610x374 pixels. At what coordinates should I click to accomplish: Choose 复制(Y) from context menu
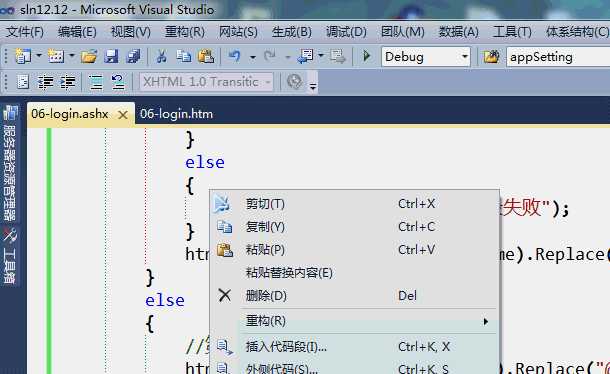point(354,227)
